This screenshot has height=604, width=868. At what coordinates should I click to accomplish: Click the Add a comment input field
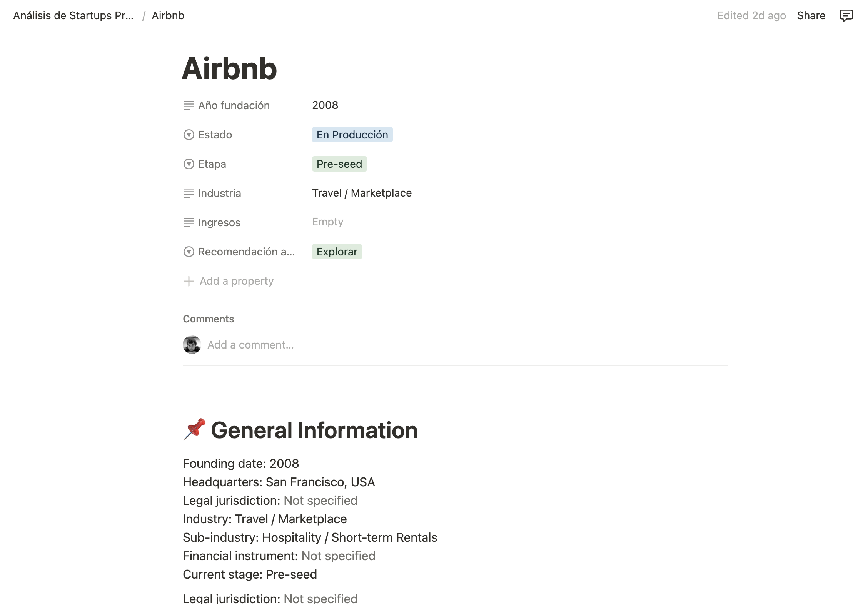(x=250, y=345)
